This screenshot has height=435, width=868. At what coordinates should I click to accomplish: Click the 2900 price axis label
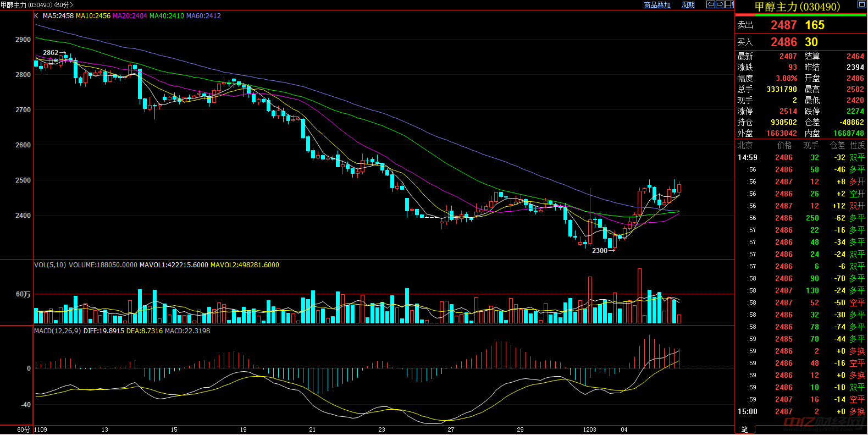(x=23, y=40)
